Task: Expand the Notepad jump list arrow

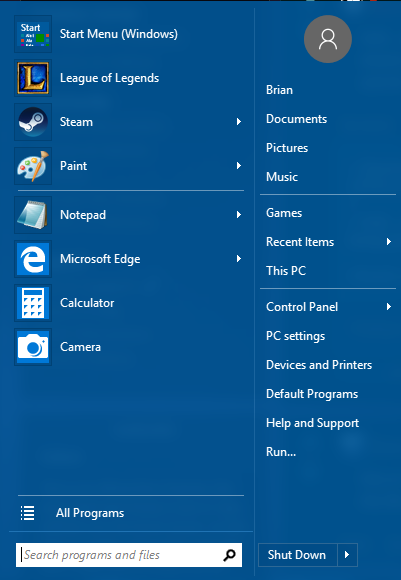Action: pos(239,215)
